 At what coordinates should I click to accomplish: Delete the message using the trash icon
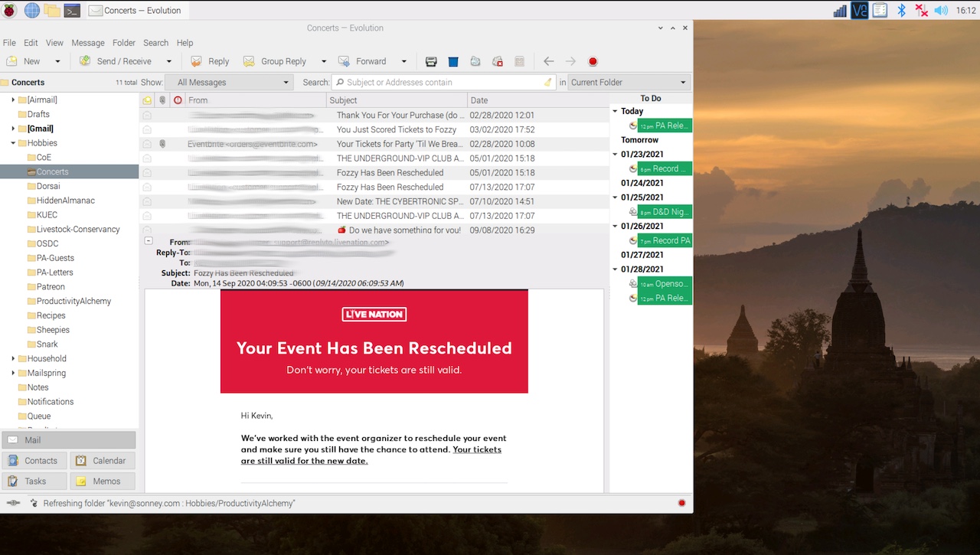point(452,61)
